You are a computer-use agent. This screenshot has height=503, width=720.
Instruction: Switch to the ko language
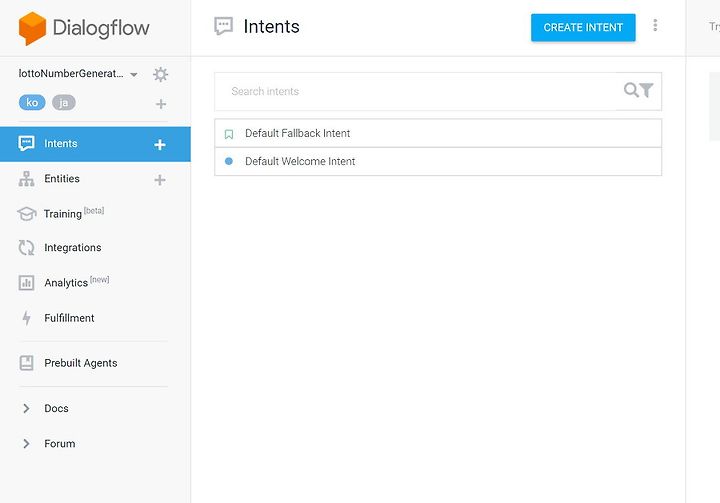click(32, 102)
